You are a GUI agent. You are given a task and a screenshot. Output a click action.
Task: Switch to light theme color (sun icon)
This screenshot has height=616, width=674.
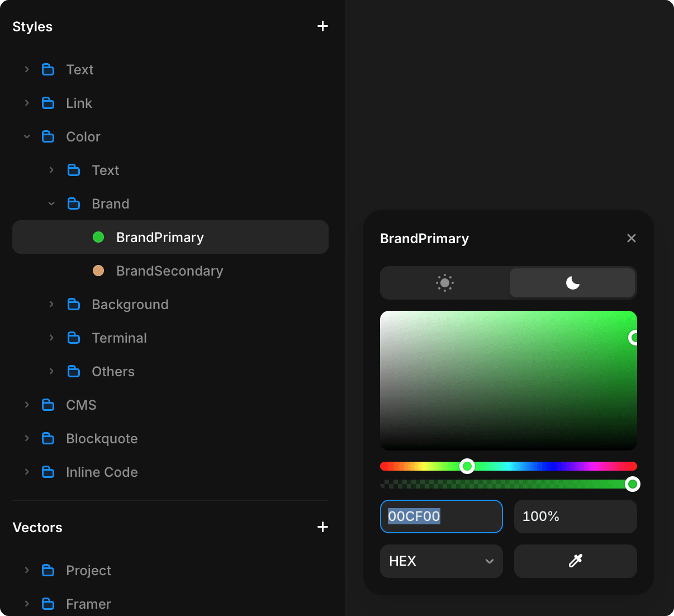pos(445,283)
